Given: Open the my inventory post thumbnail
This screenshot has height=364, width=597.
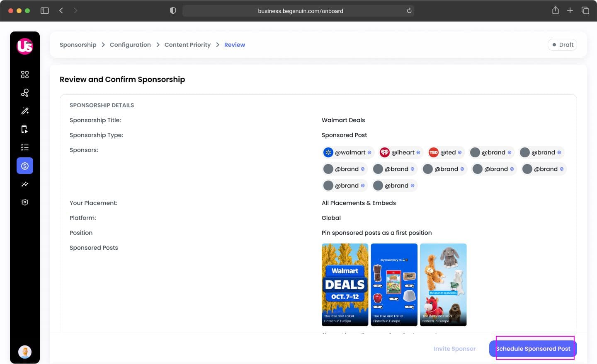Looking at the screenshot, I should 394,285.
